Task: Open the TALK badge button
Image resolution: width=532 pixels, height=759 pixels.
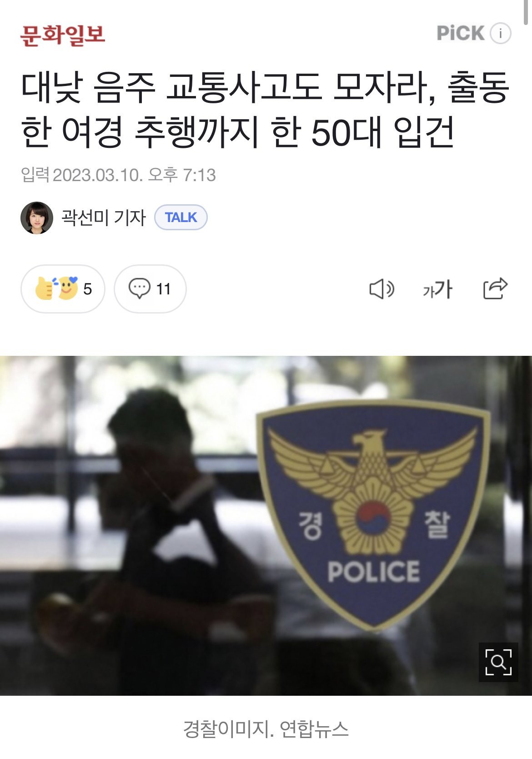Action: [181, 218]
